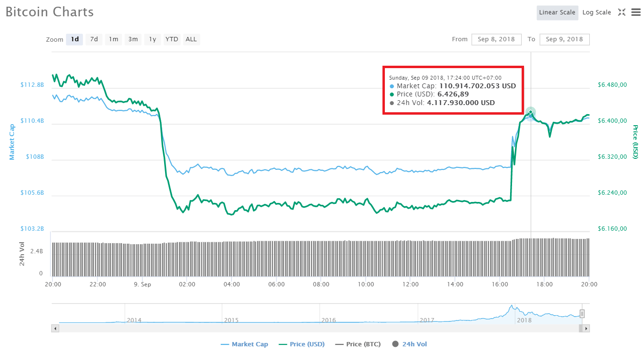Switch to Log Scale

click(x=596, y=12)
